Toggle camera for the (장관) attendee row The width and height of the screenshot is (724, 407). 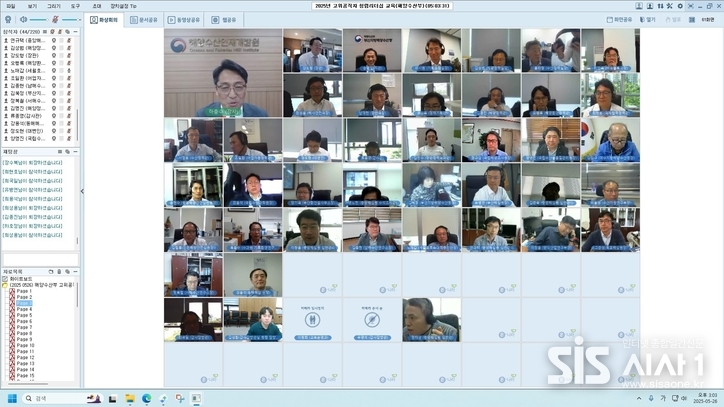[54, 55]
